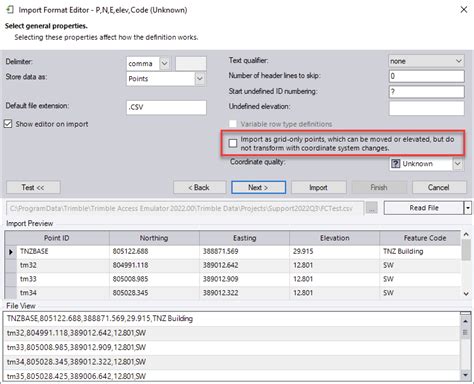Click the Default file extension field

coord(166,107)
